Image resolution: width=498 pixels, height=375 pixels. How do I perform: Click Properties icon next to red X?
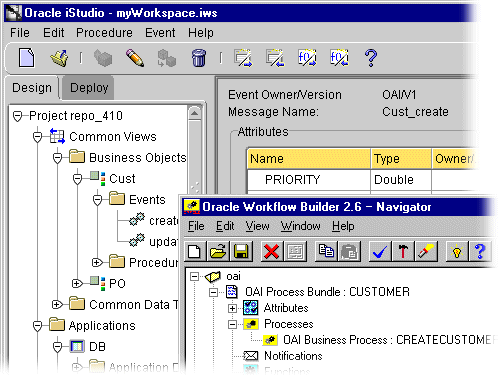295,251
